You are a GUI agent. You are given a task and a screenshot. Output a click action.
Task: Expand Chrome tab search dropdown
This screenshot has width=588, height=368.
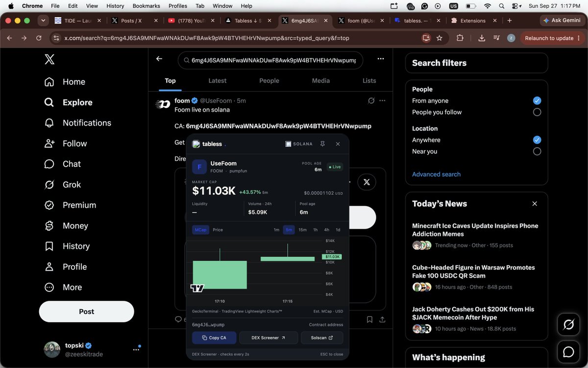point(43,21)
